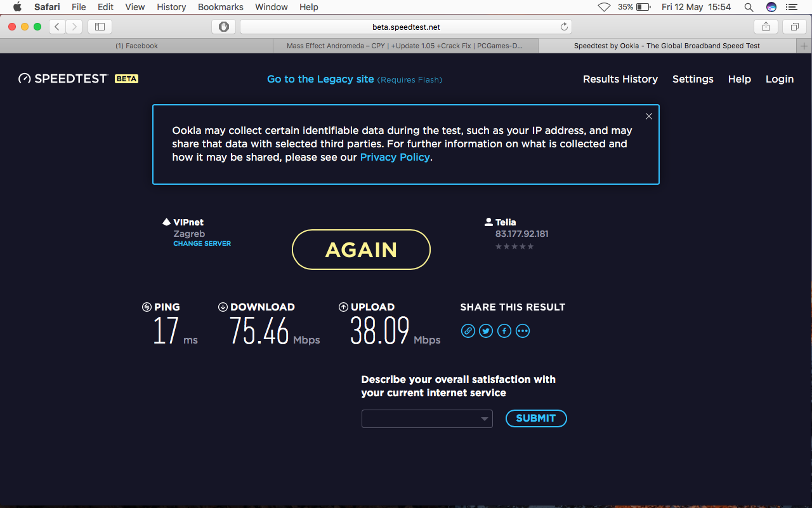This screenshot has height=508, width=812.
Task: Open the Privacy Policy link
Action: click(395, 157)
